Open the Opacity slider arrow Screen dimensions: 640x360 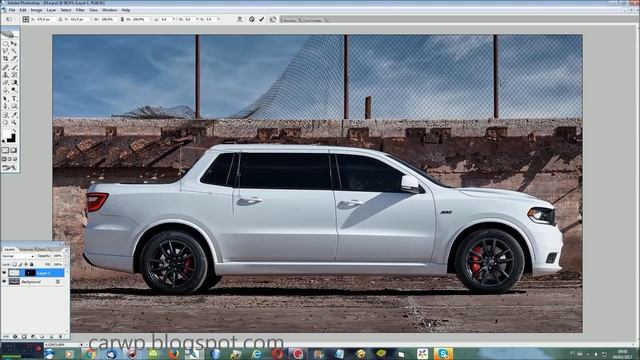(x=66, y=256)
